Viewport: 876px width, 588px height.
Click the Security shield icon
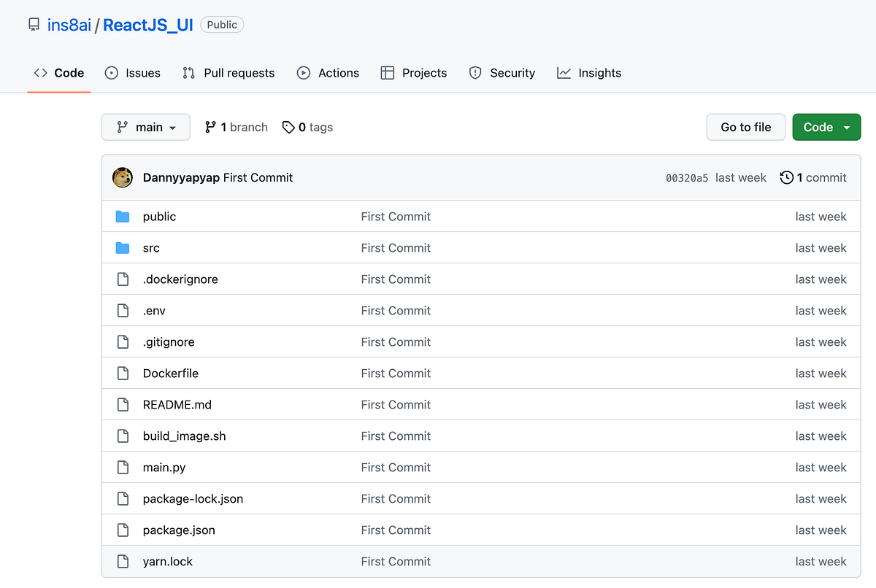[x=475, y=72]
